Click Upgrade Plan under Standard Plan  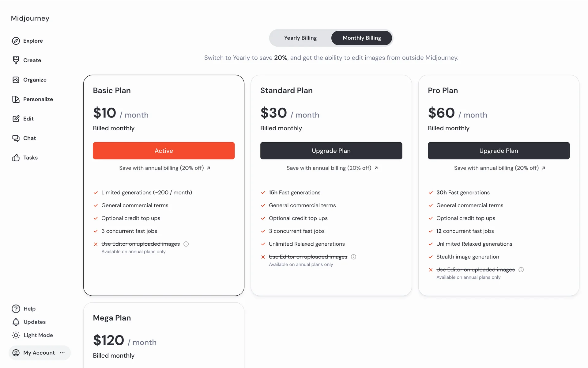[331, 151]
